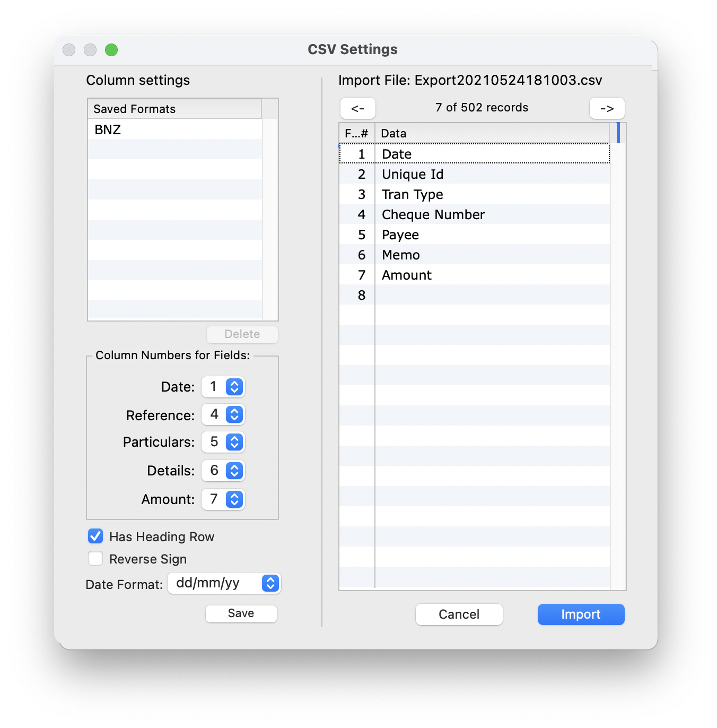Click the next record arrow
Image resolution: width=717 pixels, height=728 pixels.
(607, 108)
